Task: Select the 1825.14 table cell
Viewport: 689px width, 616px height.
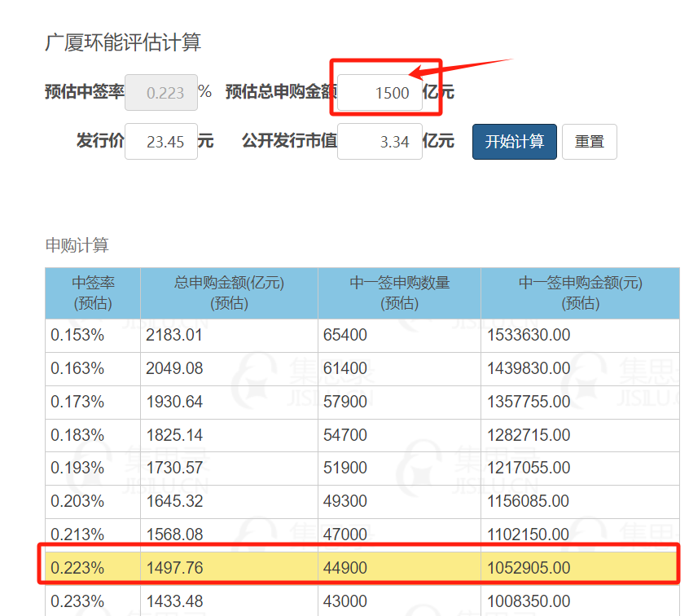Action: pos(229,435)
